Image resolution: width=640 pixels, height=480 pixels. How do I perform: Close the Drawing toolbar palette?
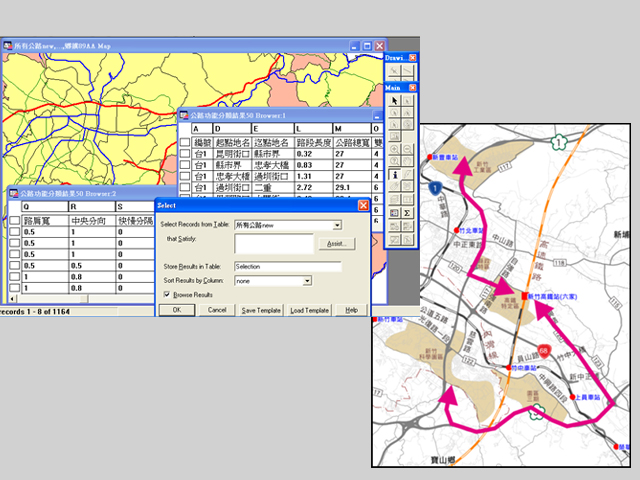point(413,58)
